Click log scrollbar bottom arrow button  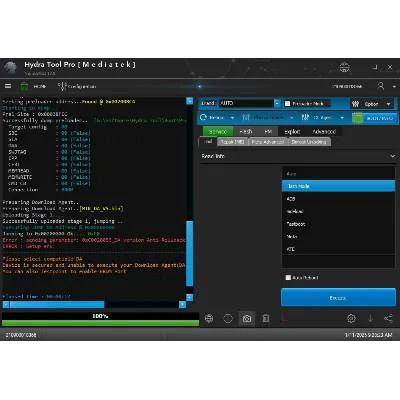coord(190,297)
